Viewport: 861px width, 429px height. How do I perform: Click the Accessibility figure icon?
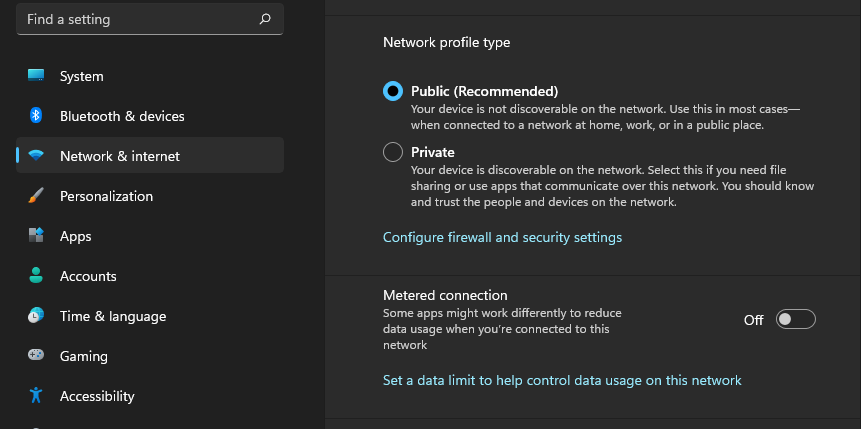pyautogui.click(x=36, y=396)
